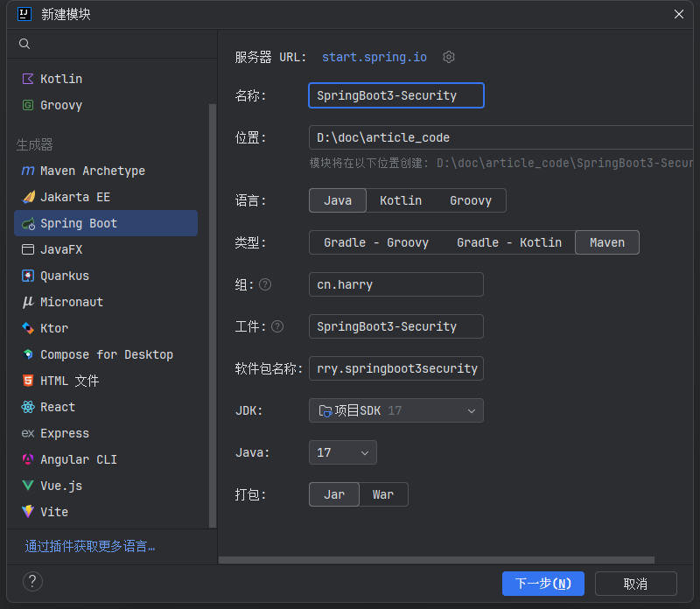Click the HTML file icon

pyautogui.click(x=28, y=381)
